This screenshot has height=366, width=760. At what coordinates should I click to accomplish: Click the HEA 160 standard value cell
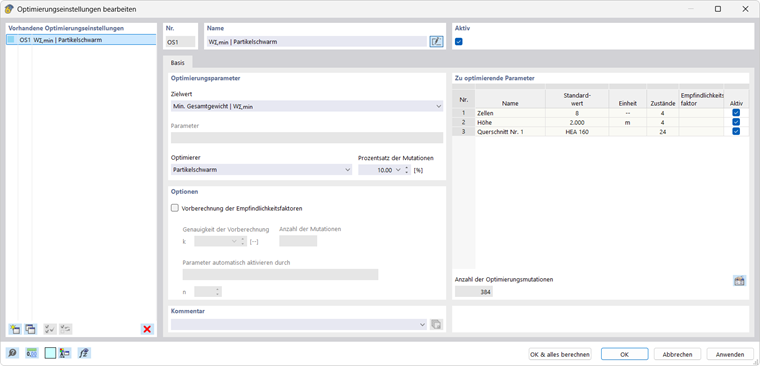577,131
